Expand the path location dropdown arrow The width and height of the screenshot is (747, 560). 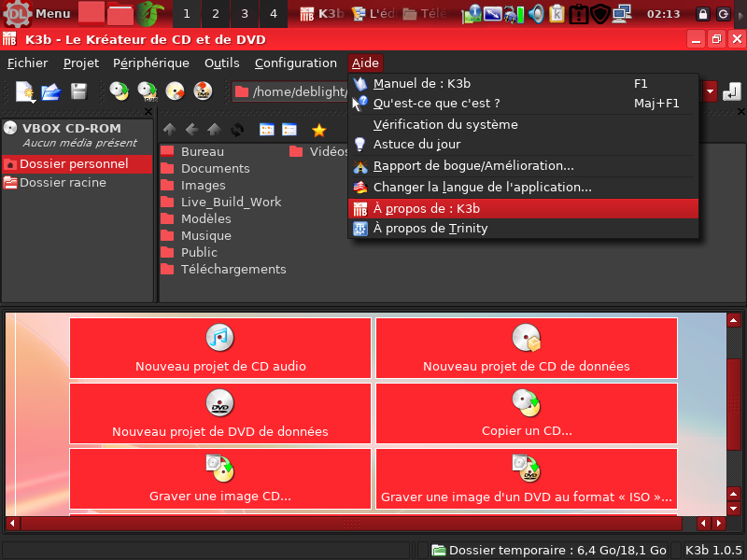coord(711,91)
